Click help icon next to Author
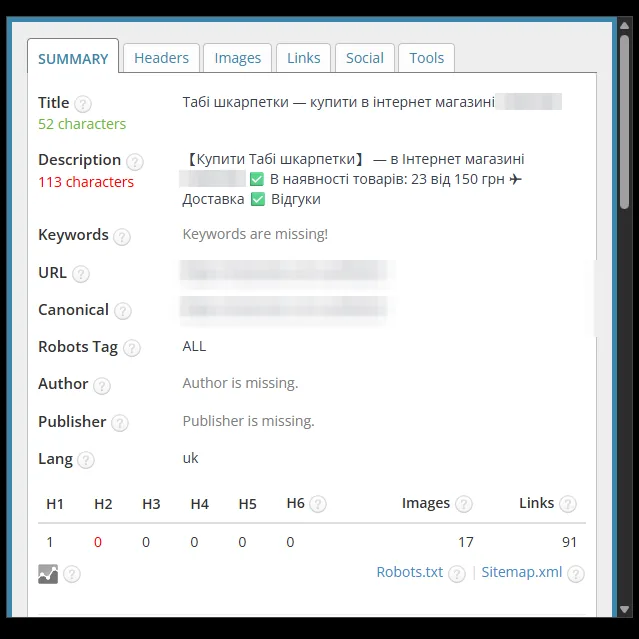639x639 pixels. (102, 385)
